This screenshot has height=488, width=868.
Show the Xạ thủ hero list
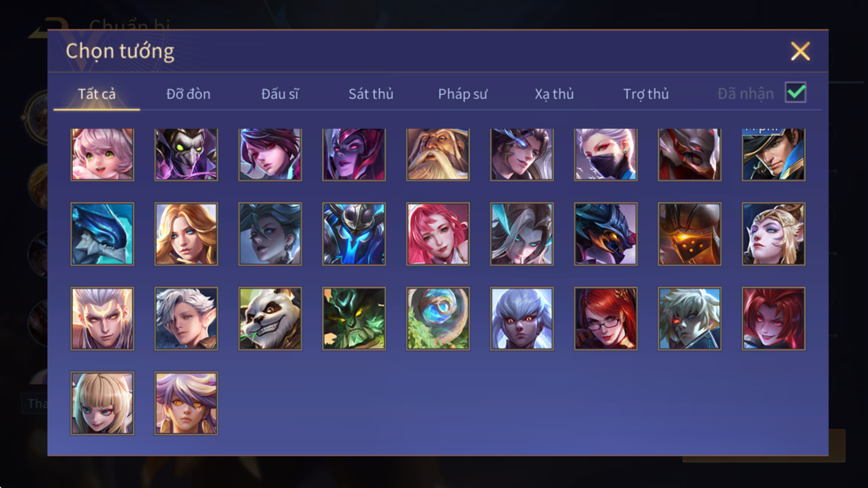coord(554,94)
